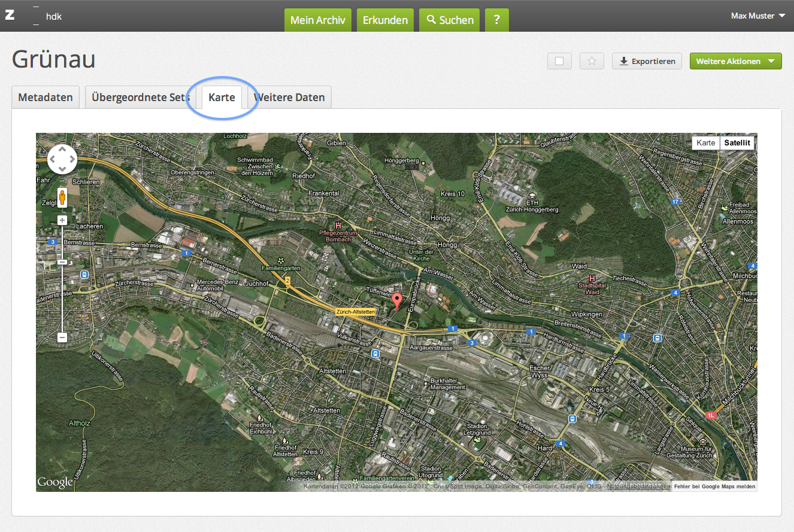Click the map zoom in plus button

pyautogui.click(x=62, y=220)
